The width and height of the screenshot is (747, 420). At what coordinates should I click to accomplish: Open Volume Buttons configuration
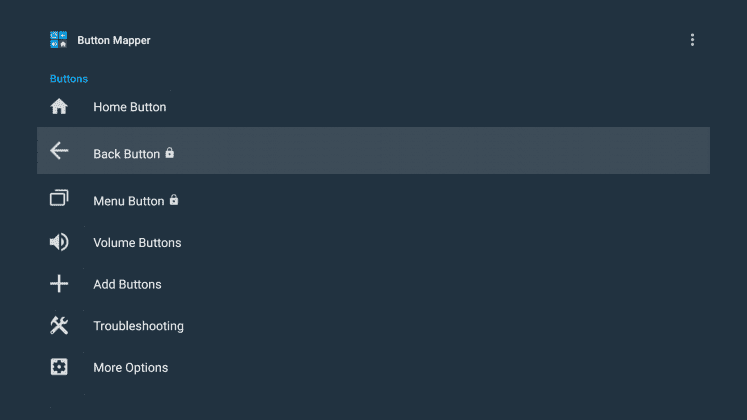click(374, 242)
